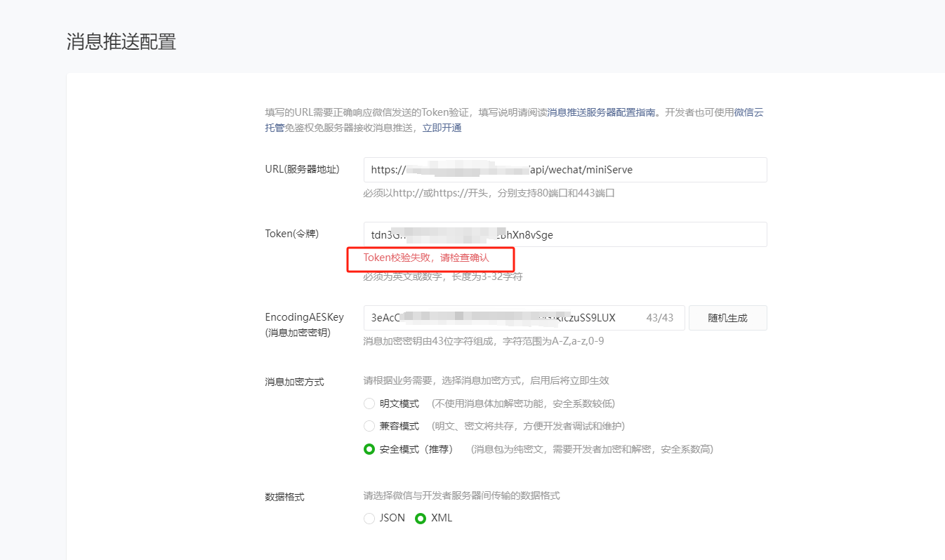Click the URL server address input field
This screenshot has height=560, width=945.
[564, 170]
